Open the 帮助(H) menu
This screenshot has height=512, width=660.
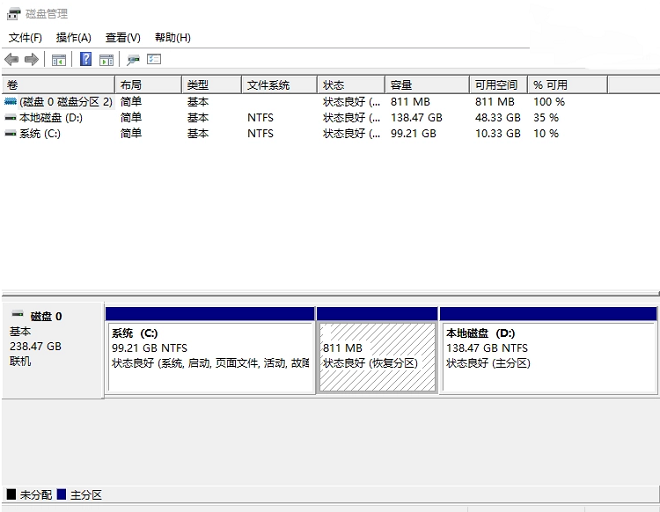[172, 38]
